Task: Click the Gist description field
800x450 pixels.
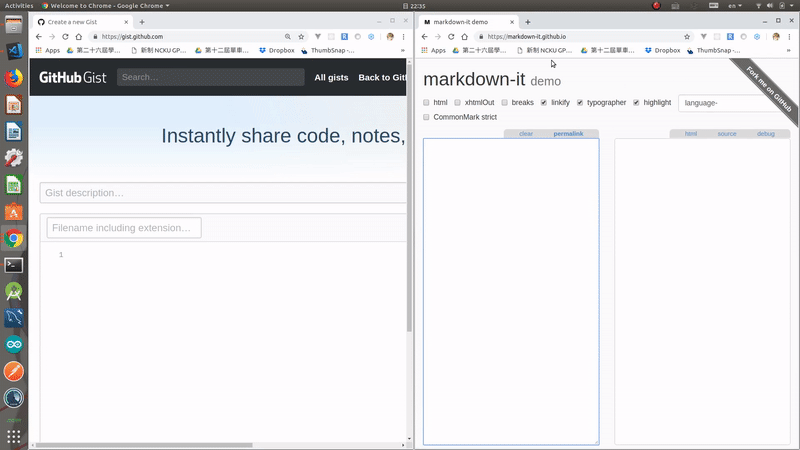Action: pos(223,193)
